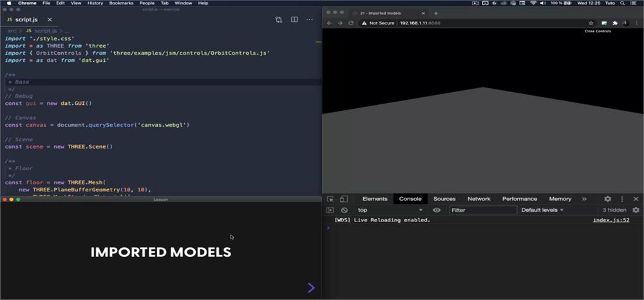Switch to the Elements DevTools tab
This screenshot has height=300, width=644.
375,199
